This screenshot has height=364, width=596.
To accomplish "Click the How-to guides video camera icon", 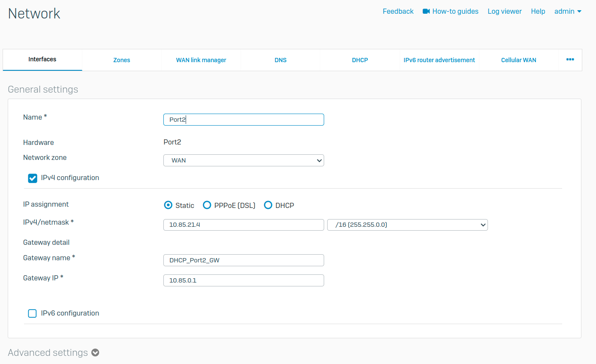I will 426,12.
